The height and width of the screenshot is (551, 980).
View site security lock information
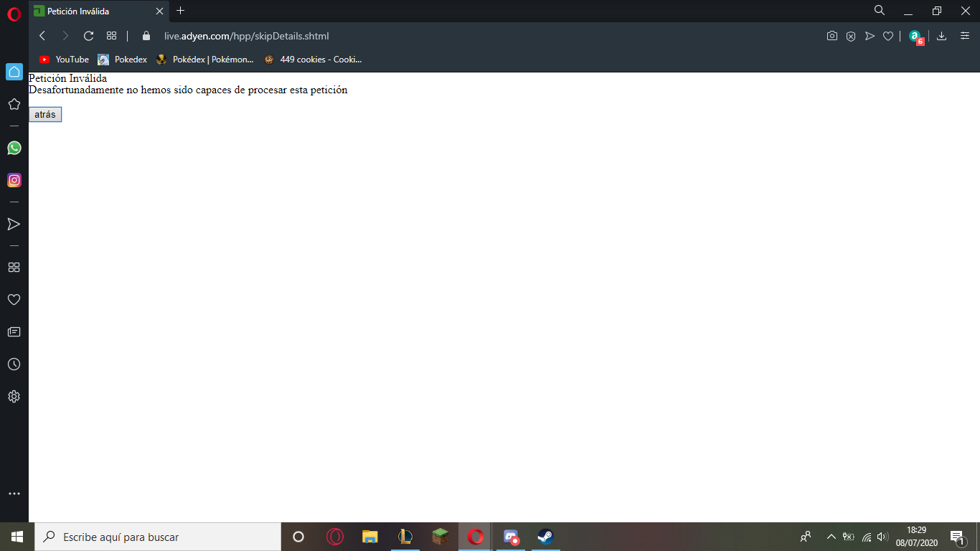point(146,36)
